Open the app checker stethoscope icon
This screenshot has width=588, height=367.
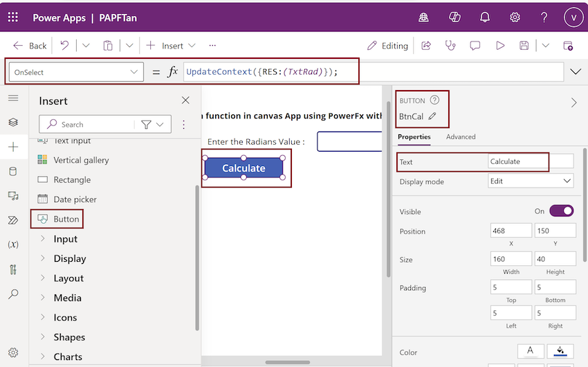(x=450, y=46)
